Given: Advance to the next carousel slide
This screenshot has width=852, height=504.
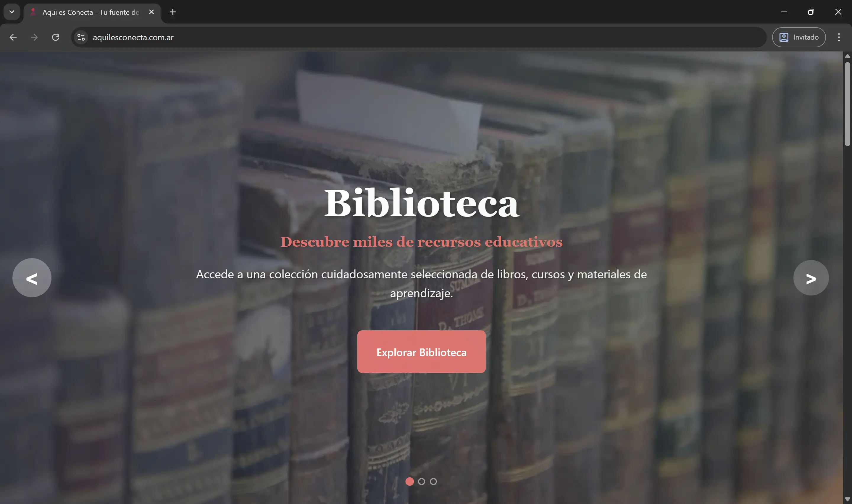Looking at the screenshot, I should pyautogui.click(x=811, y=278).
